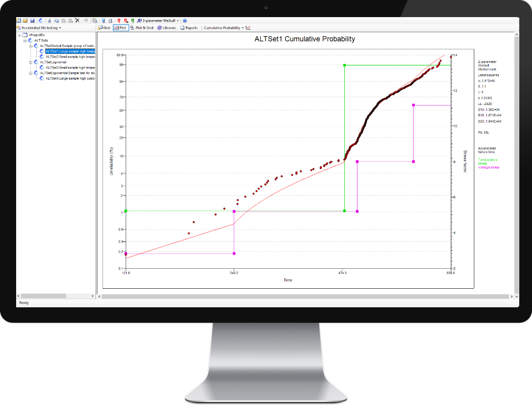The height and width of the screenshot is (405, 532).
Task: Toggle the Plot view button
Action: pyautogui.click(x=119, y=28)
